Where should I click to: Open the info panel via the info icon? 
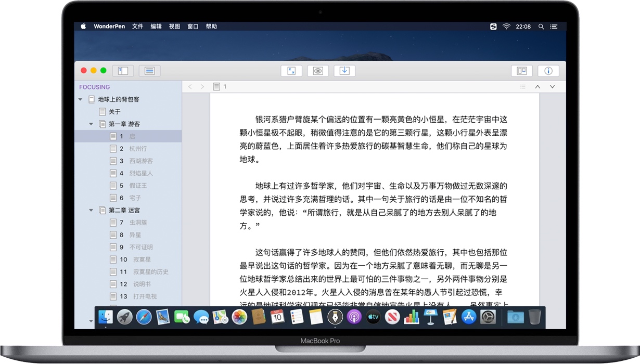click(x=548, y=70)
